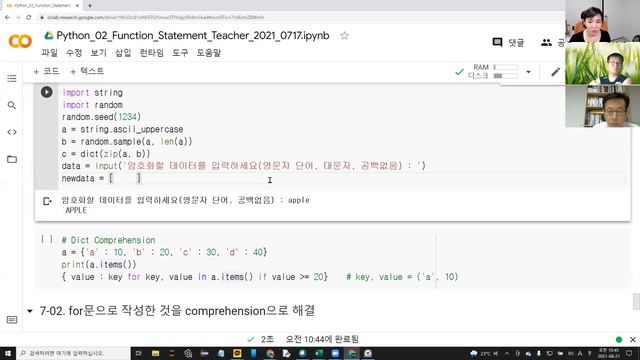Click the # Dict Comprehension comment line

109,240
